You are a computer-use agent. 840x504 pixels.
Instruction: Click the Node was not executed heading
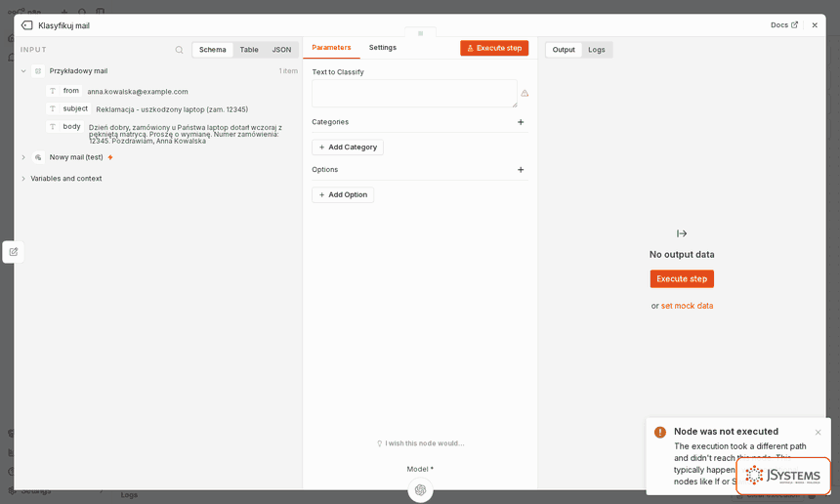(x=726, y=432)
